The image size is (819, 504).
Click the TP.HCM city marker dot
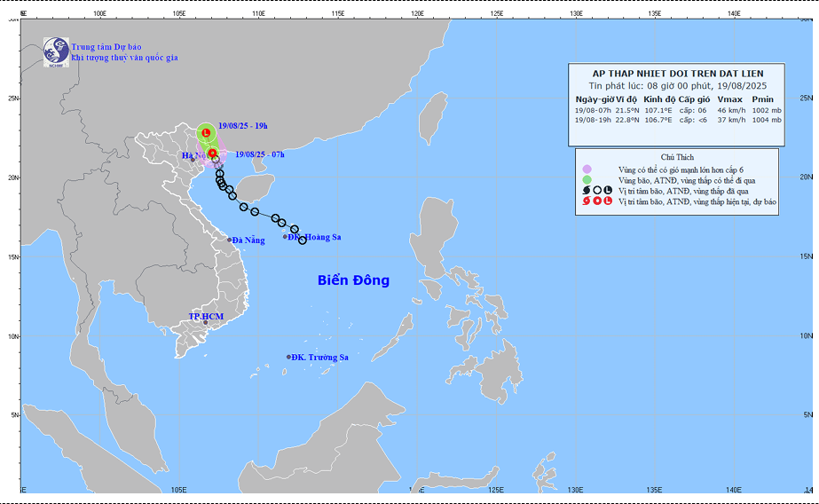coord(206,322)
